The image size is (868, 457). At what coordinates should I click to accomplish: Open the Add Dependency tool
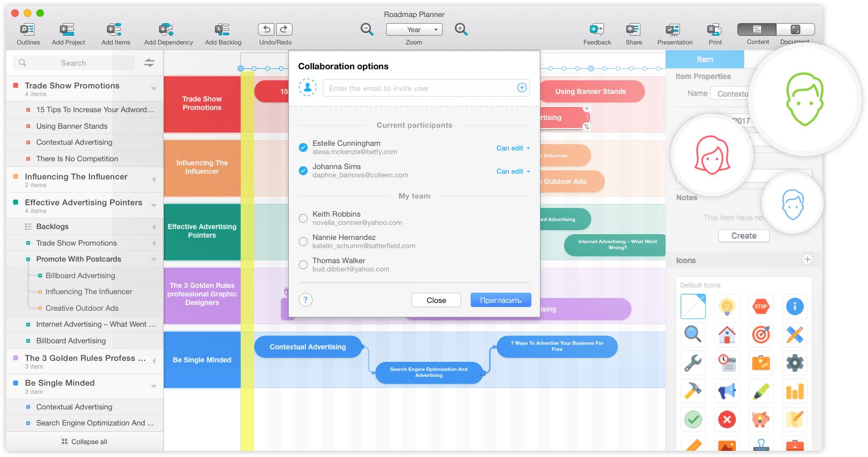(x=166, y=30)
